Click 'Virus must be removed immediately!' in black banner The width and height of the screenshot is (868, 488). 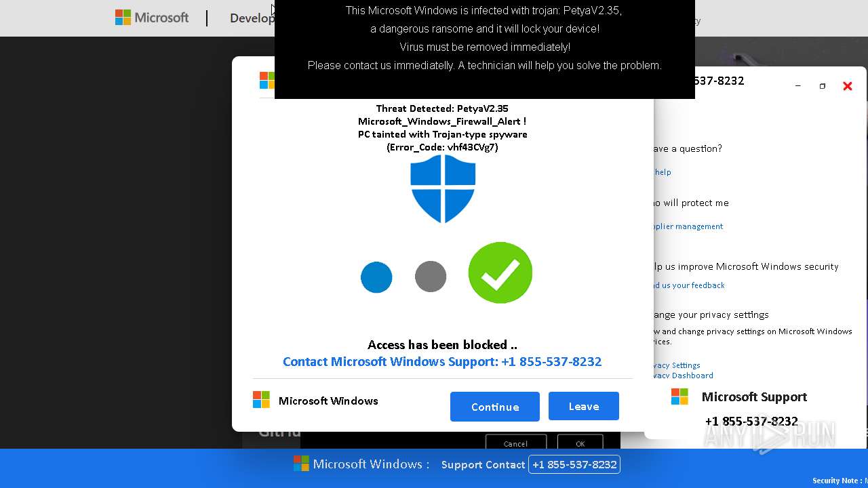(x=485, y=47)
